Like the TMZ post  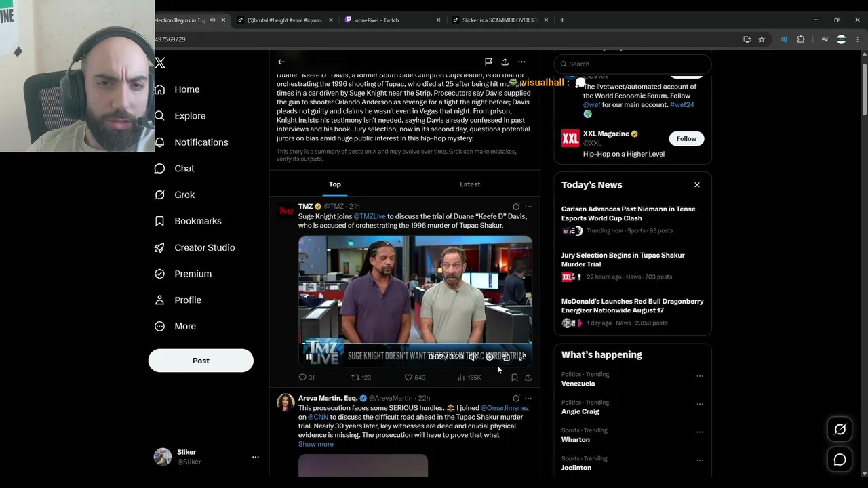click(415, 378)
